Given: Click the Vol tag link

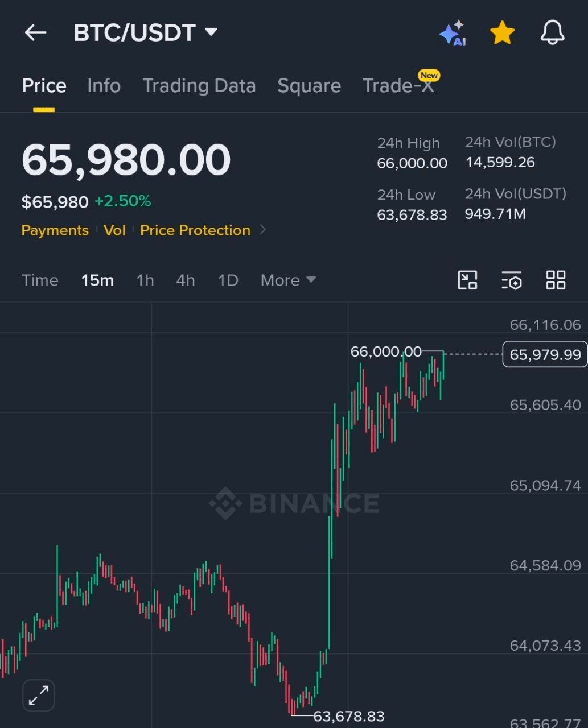Looking at the screenshot, I should coord(114,230).
